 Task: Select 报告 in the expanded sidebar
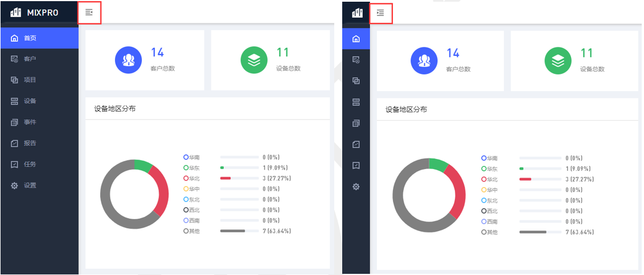coord(30,143)
